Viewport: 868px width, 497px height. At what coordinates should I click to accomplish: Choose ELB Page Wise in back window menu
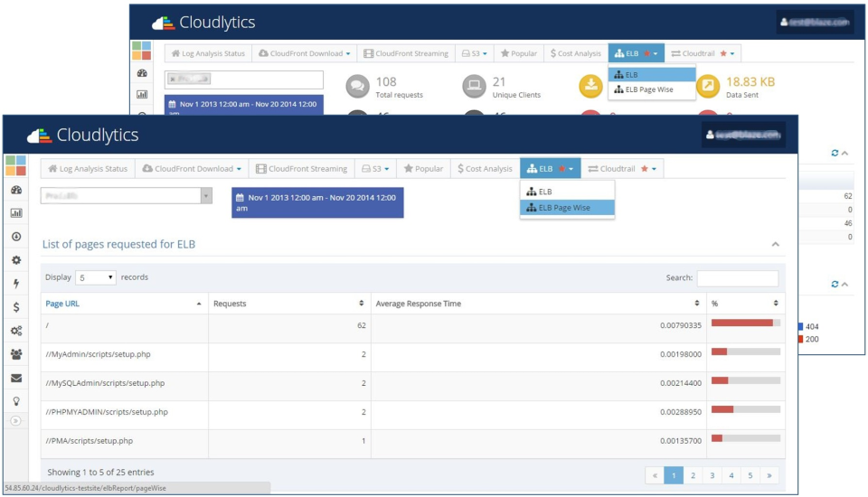652,89
